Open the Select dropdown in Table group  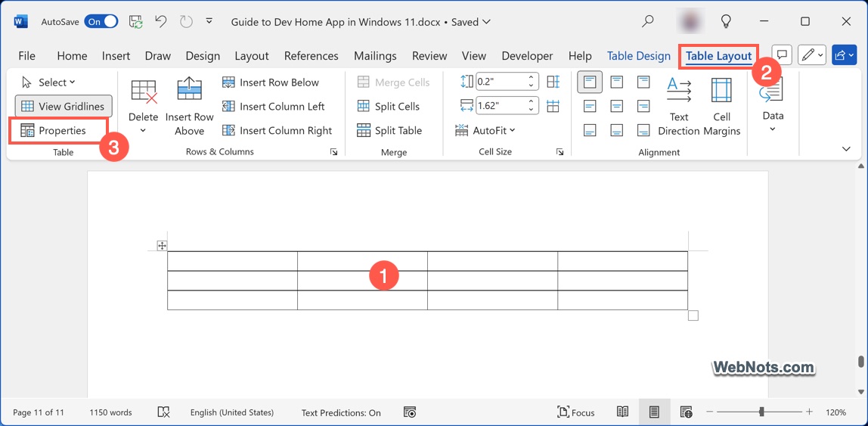pyautogui.click(x=48, y=82)
